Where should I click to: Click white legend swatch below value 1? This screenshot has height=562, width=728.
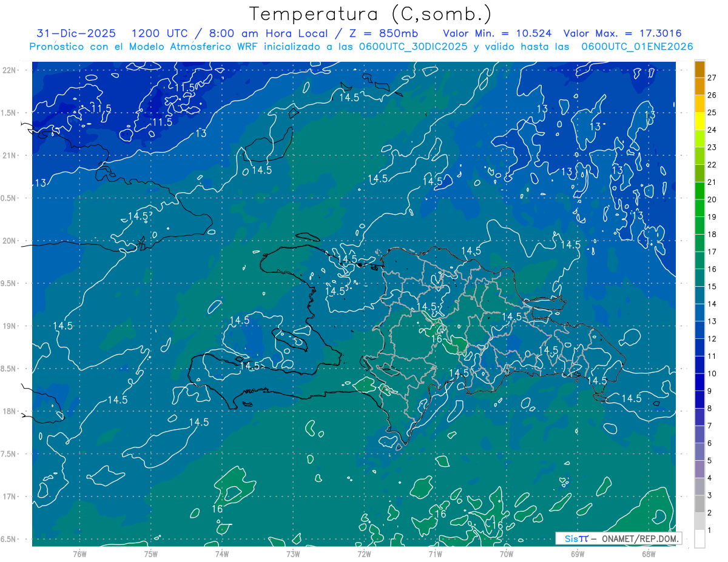(x=699, y=539)
